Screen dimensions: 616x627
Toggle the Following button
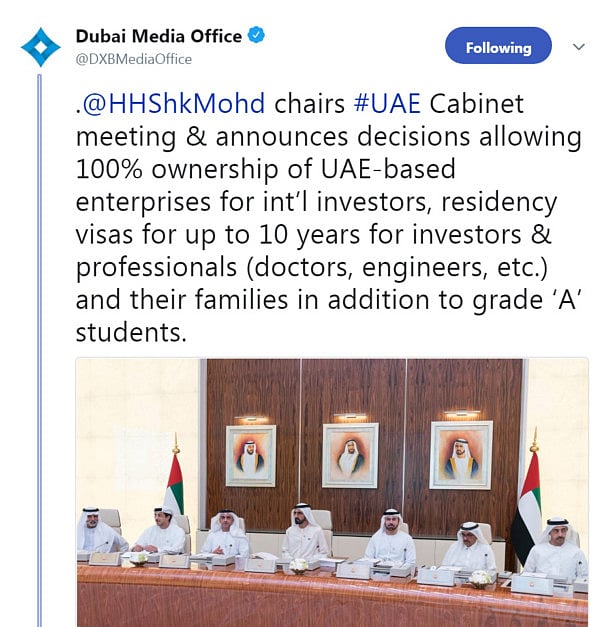pos(497,47)
